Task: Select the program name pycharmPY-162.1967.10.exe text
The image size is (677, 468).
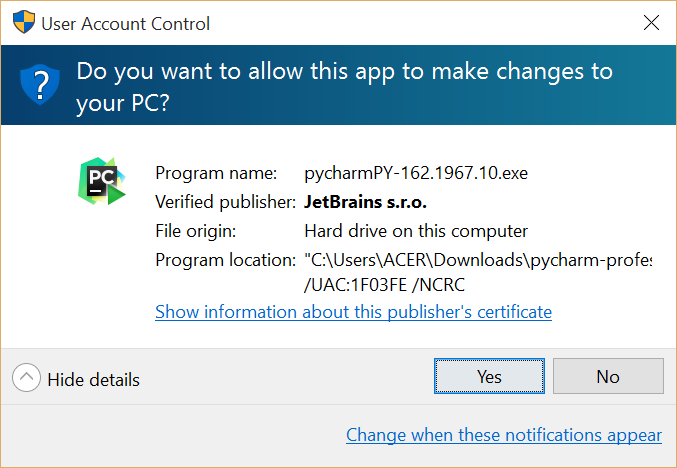Action: [x=416, y=173]
